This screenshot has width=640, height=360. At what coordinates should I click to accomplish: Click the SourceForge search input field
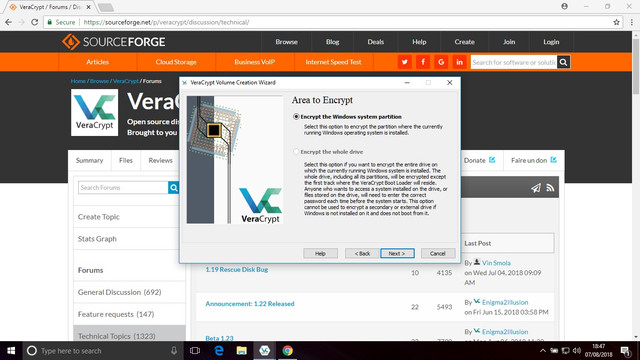pyautogui.click(x=514, y=62)
